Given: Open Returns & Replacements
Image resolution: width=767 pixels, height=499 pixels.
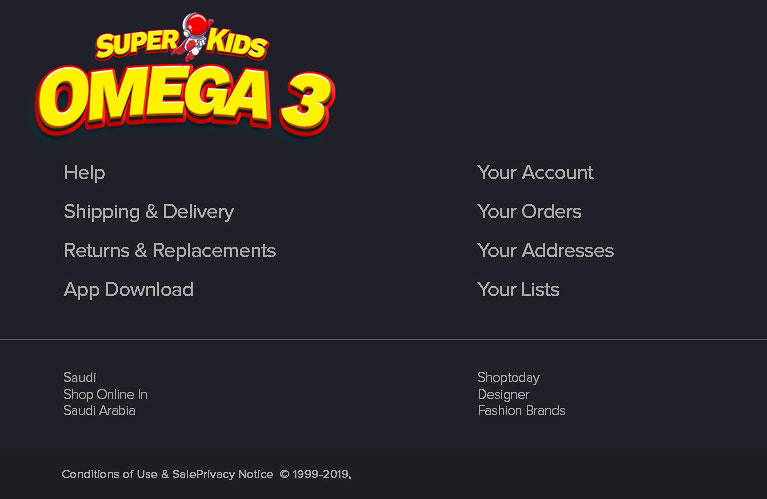Looking at the screenshot, I should coord(170,250).
